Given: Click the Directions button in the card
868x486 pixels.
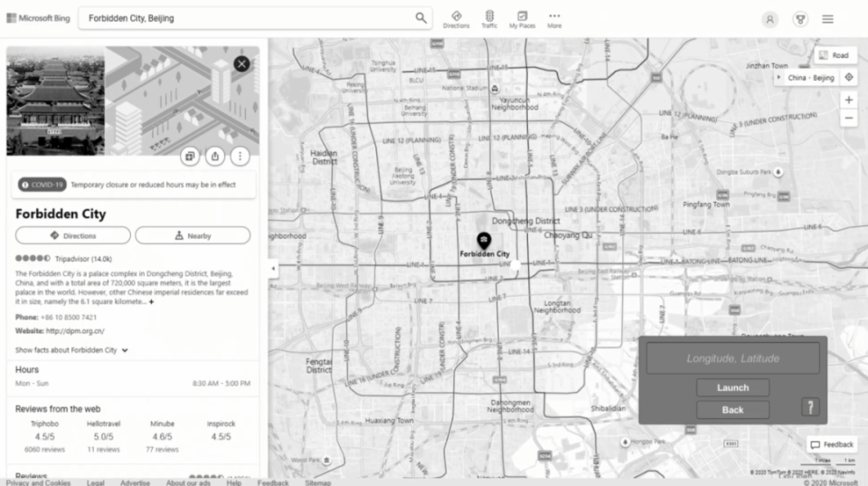Looking at the screenshot, I should point(73,235).
